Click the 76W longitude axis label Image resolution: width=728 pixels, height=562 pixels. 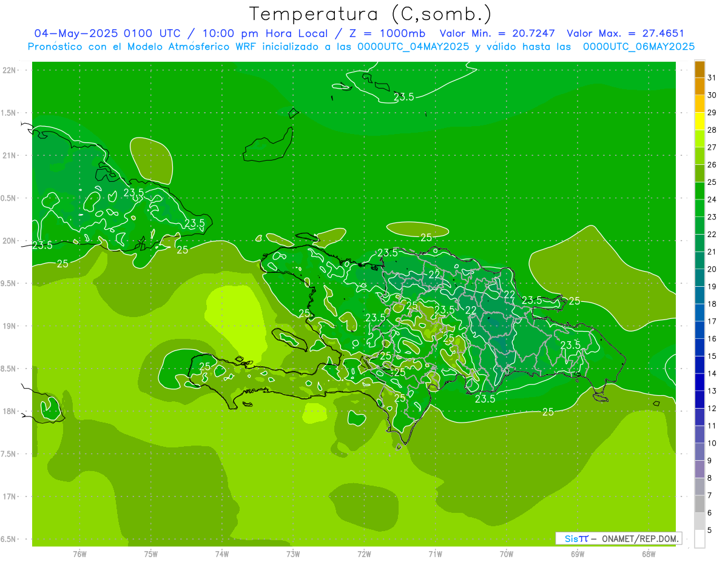click(x=80, y=554)
